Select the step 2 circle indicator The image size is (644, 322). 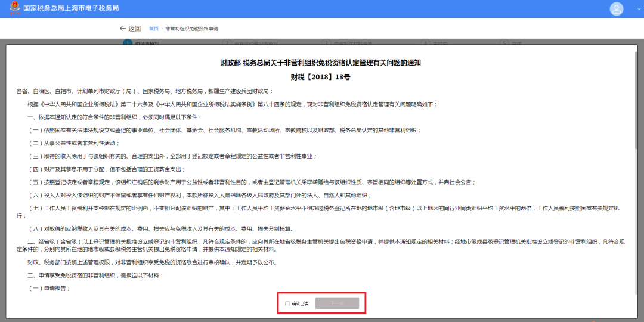tap(227, 43)
